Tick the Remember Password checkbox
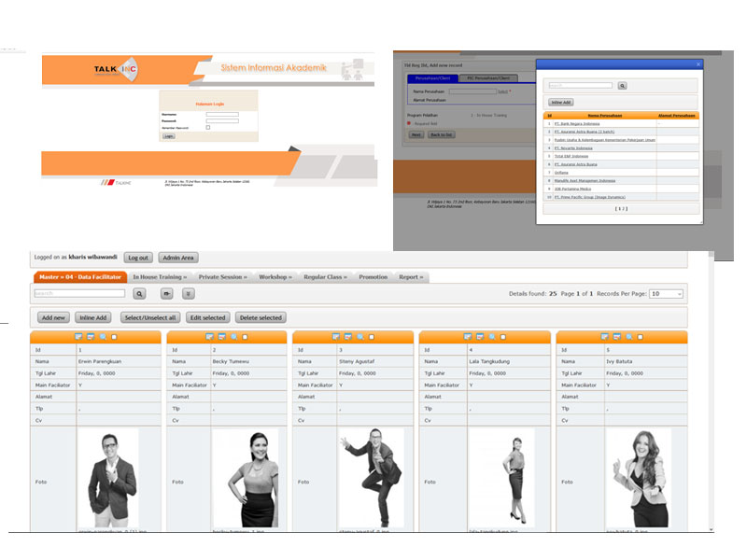Image resolution: width=747 pixels, height=560 pixels. 208,127
